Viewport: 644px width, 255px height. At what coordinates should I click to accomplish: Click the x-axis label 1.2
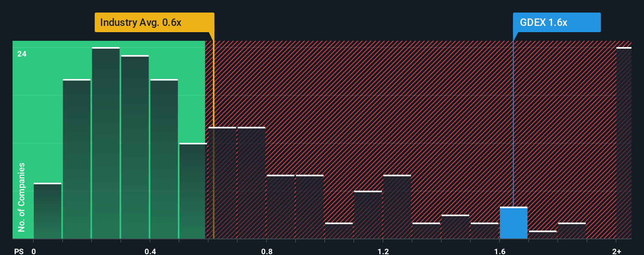point(383,251)
